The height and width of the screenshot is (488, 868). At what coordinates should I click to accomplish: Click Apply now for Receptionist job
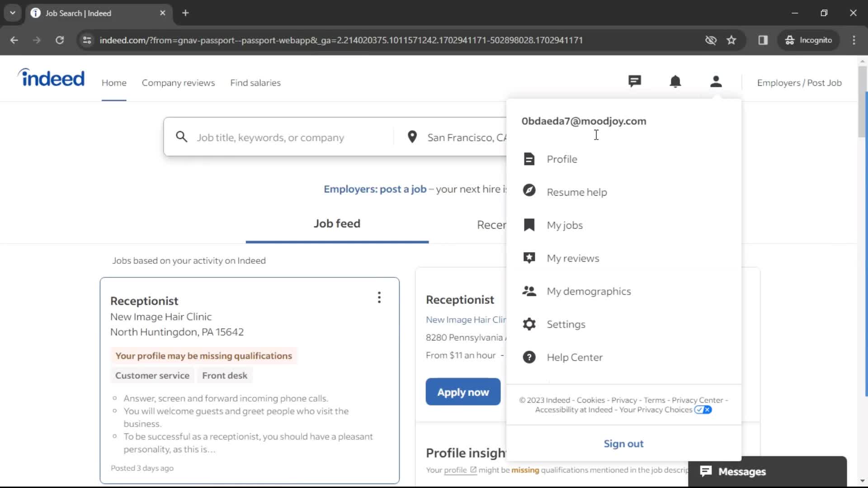(464, 392)
